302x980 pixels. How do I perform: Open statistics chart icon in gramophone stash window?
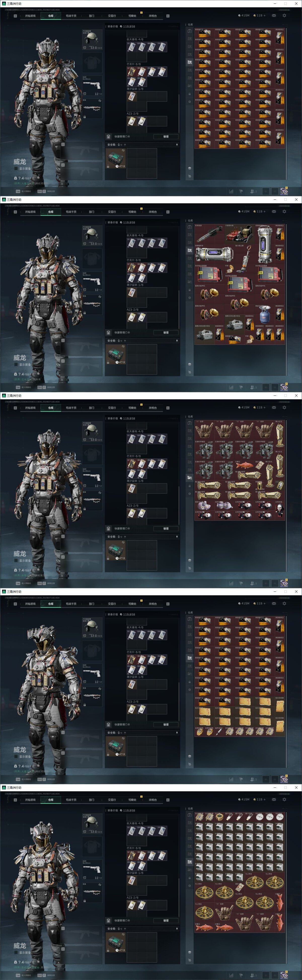coord(231,387)
